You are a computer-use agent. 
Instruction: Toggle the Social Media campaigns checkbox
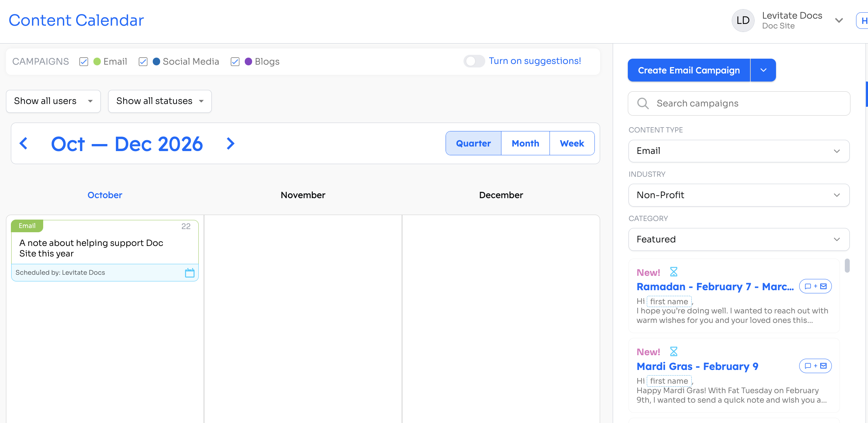[x=143, y=62]
